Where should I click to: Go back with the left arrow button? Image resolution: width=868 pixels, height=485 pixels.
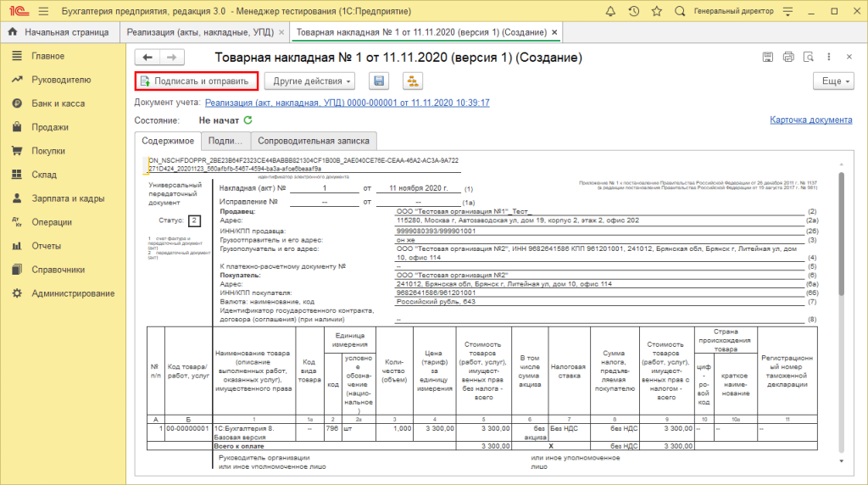click(147, 58)
